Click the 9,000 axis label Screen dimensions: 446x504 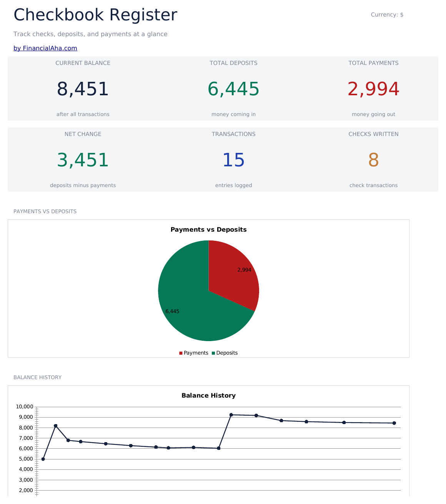pos(26,417)
